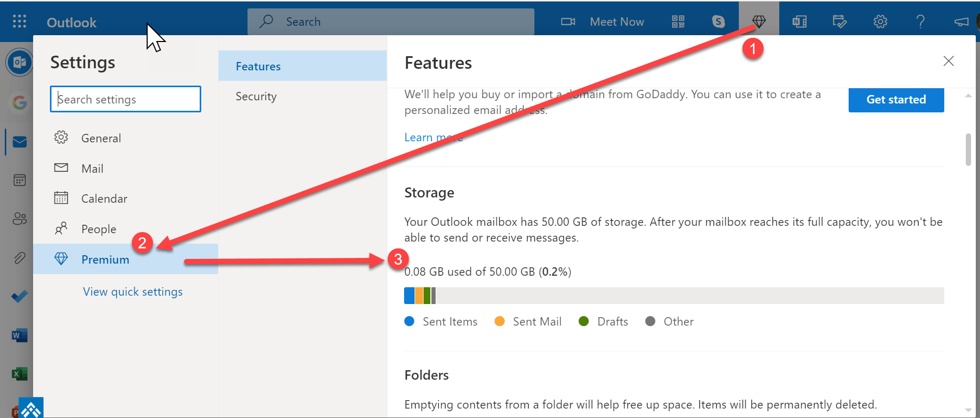This screenshot has width=980, height=418.
Task: Select Mail in Settings menu
Action: point(126,169)
